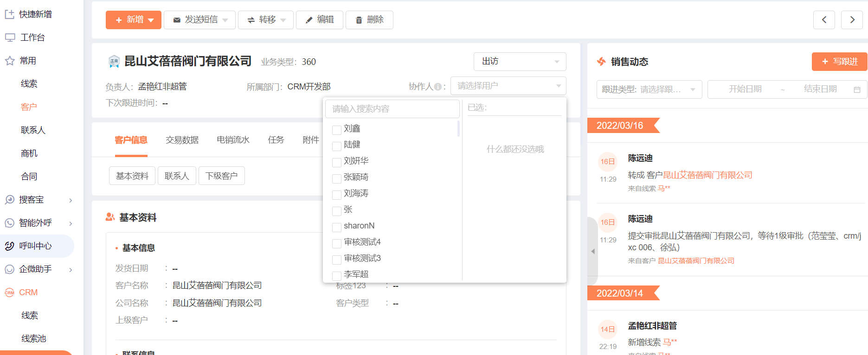This screenshot has height=355, width=868.
Task: Open 工作台 monitor icon
Action: point(10,38)
